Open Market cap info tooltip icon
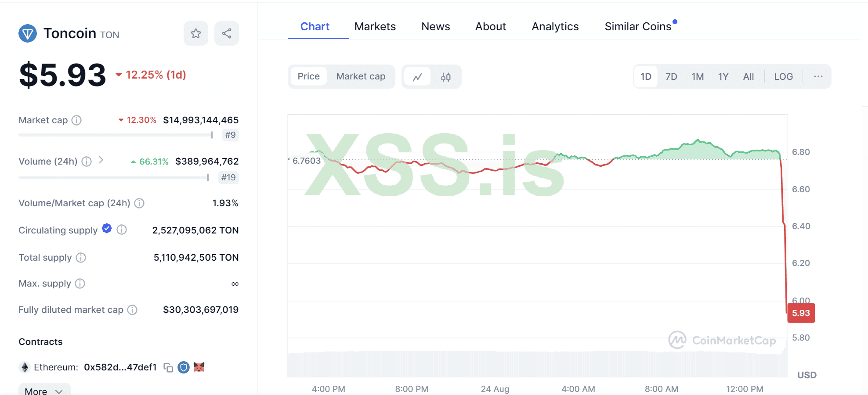 (x=76, y=120)
